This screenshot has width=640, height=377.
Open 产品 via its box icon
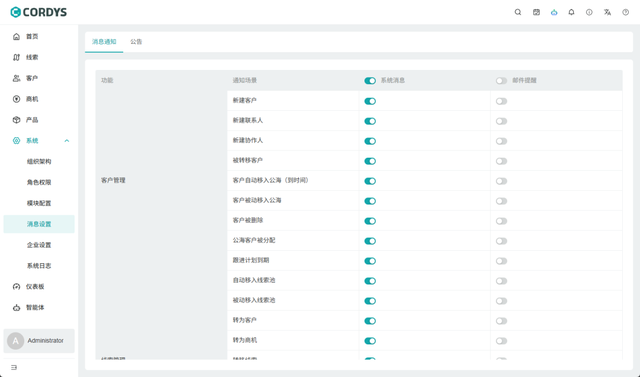tap(16, 120)
